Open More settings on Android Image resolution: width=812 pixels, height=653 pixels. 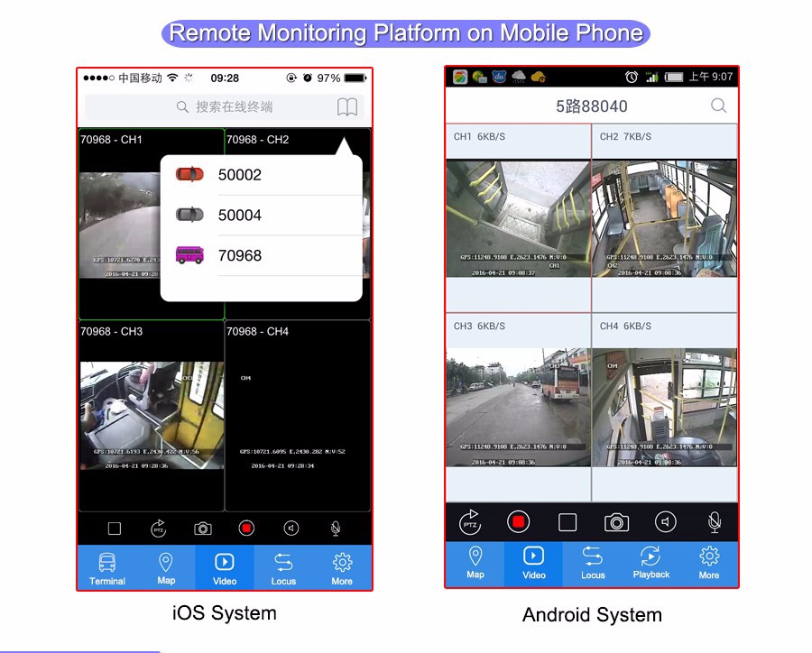pos(709,564)
